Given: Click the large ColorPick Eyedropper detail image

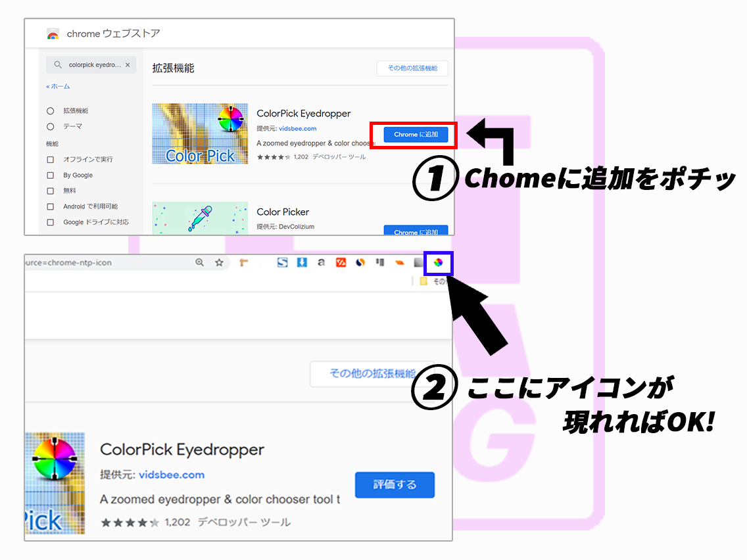Looking at the screenshot, I should tap(55, 483).
